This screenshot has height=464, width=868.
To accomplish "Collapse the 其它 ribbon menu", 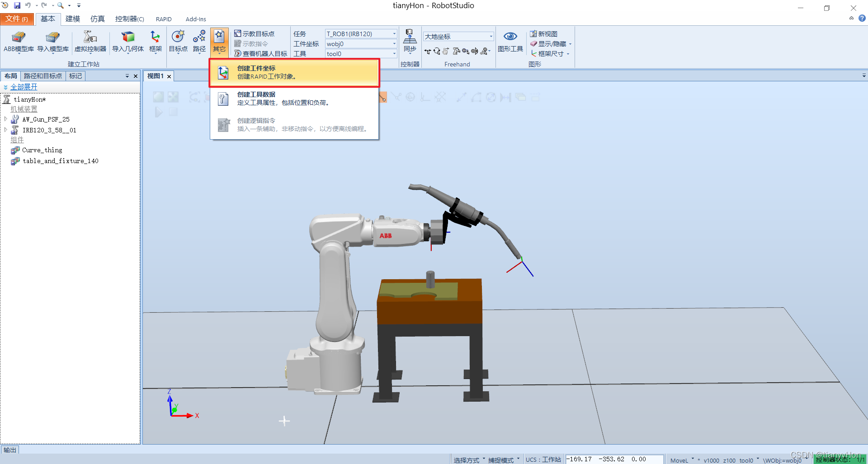I will (219, 42).
